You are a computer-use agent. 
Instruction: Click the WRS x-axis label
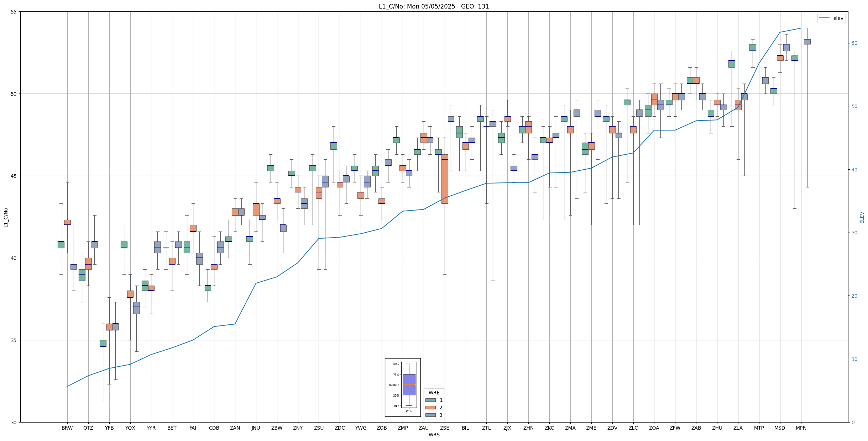tap(434, 435)
